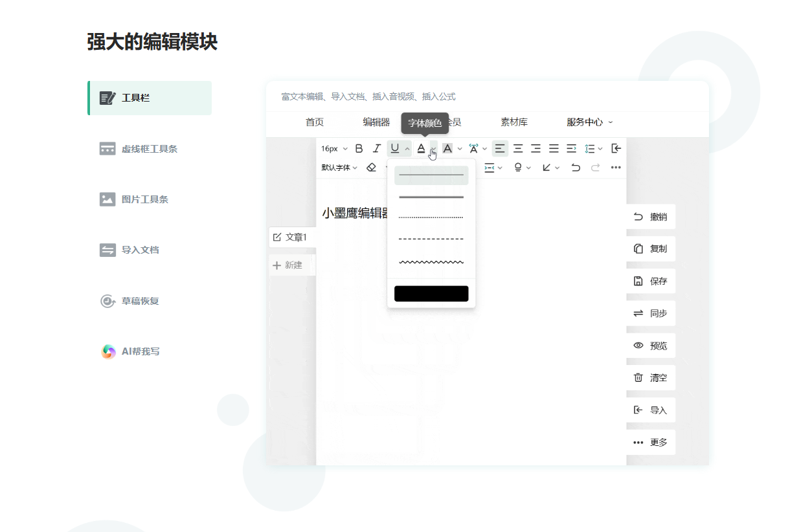Click the text background highlight icon
The width and height of the screenshot is (810, 532).
pyautogui.click(x=447, y=149)
